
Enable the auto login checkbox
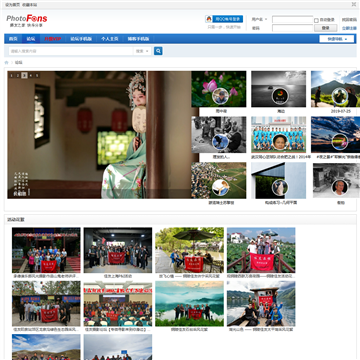pos(316,20)
